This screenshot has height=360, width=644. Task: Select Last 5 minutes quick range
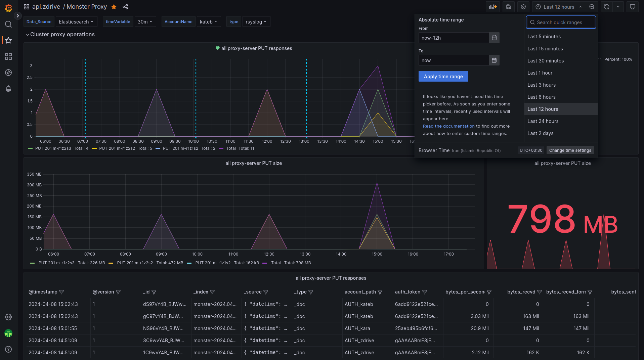pos(544,37)
